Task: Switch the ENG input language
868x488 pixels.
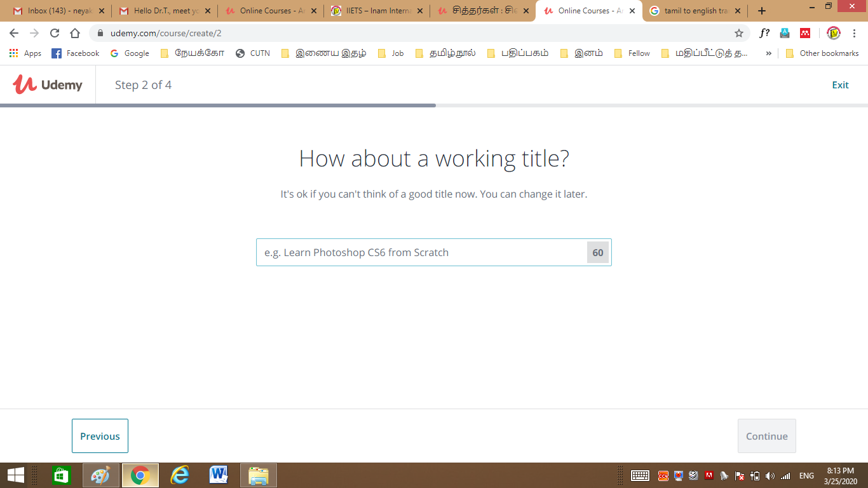Action: pos(806,475)
